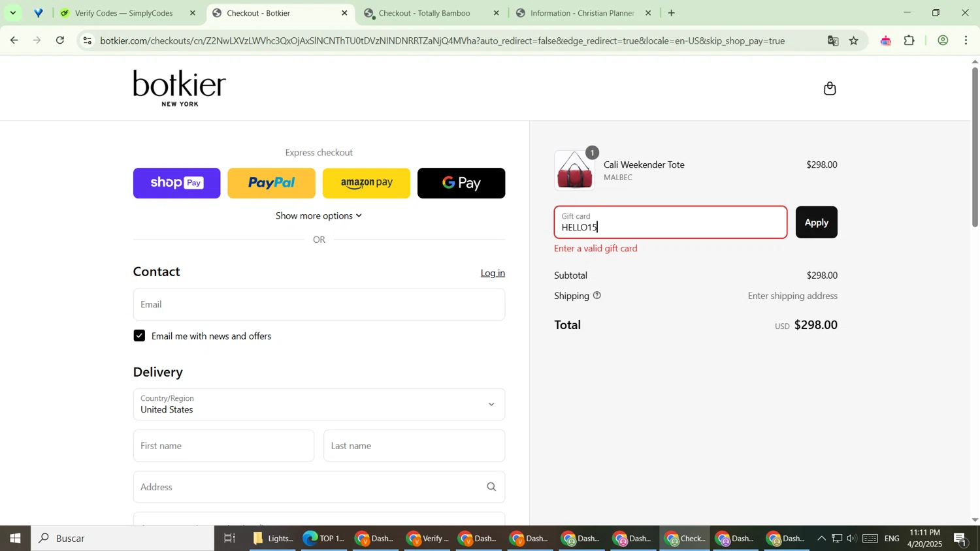This screenshot has height=551, width=980.
Task: Open the Chrome three-dot menu
Action: (x=966, y=40)
